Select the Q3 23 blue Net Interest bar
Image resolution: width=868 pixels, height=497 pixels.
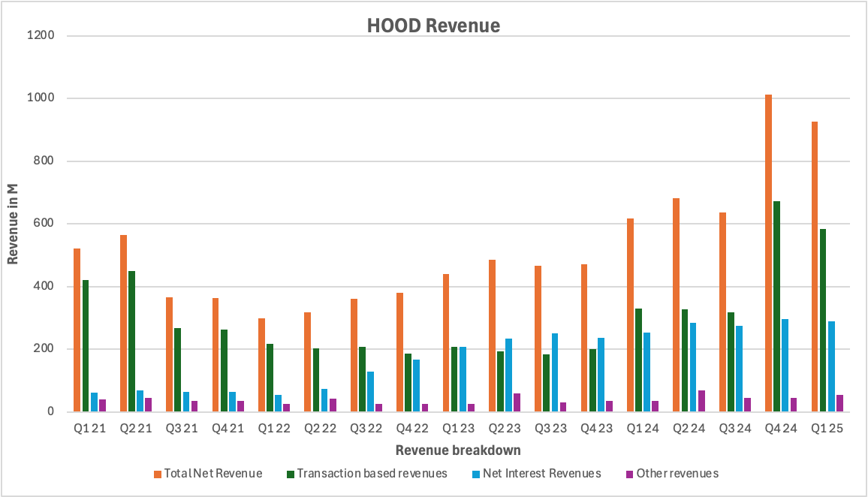(555, 372)
